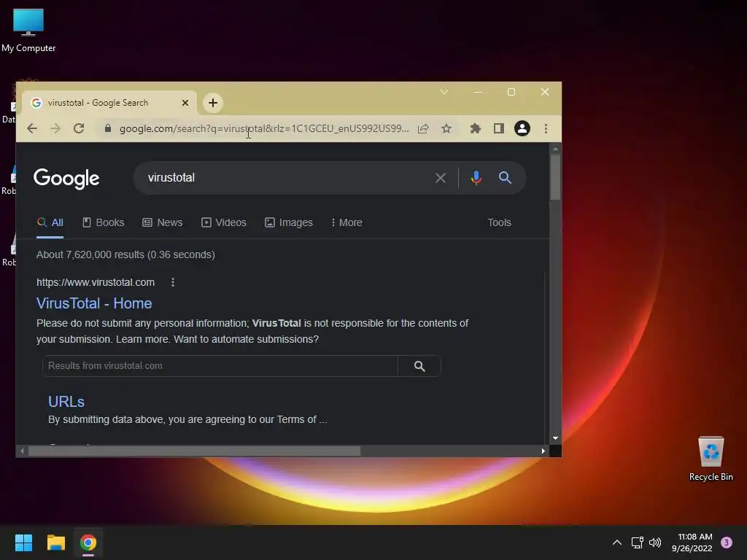Reload the Google search page
The height and width of the screenshot is (560, 747).
pyautogui.click(x=79, y=128)
